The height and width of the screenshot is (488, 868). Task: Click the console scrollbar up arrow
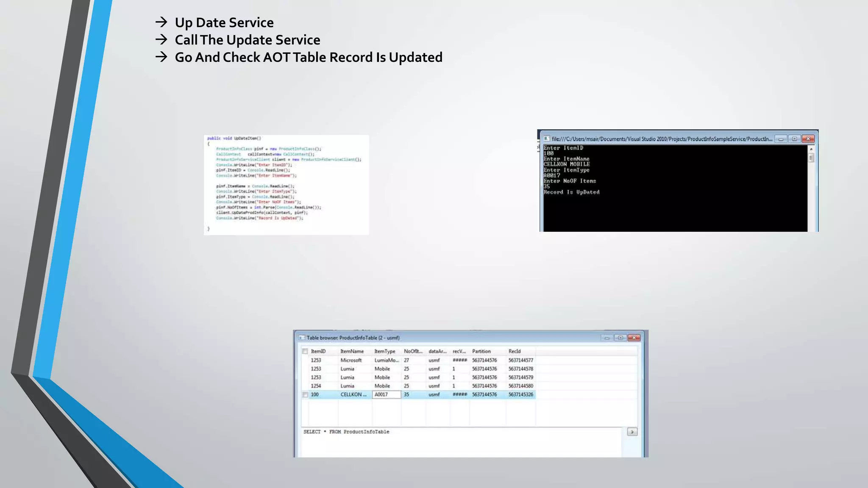tap(811, 149)
